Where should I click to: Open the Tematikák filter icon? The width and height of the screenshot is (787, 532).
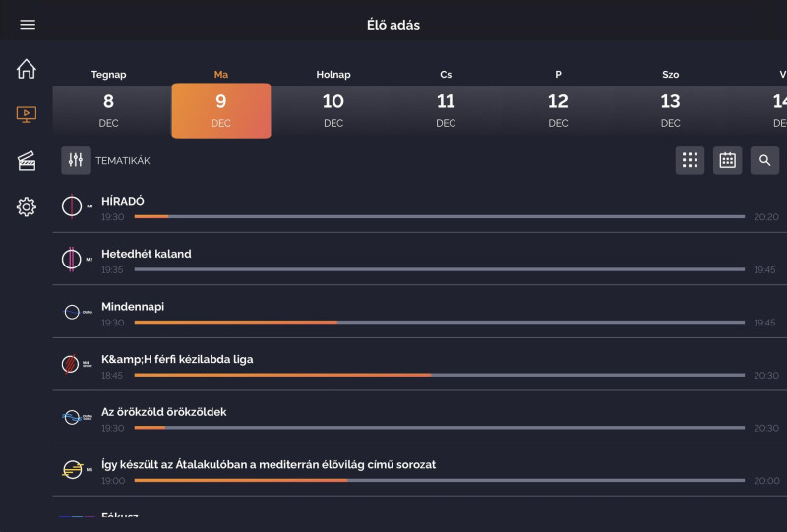coord(76,160)
